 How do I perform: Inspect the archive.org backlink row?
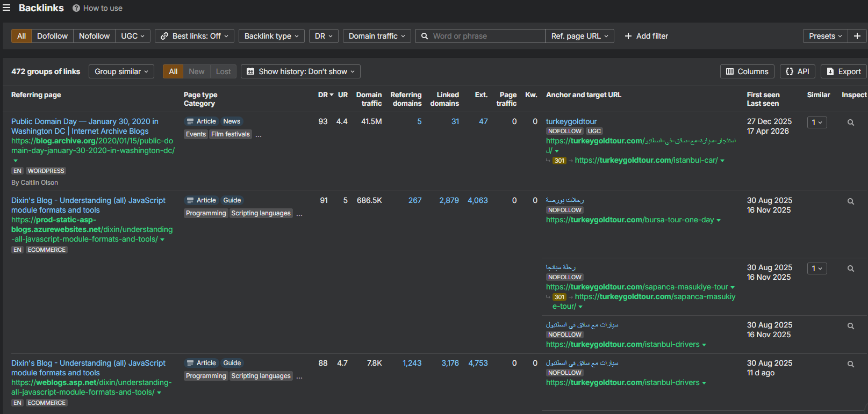[851, 122]
